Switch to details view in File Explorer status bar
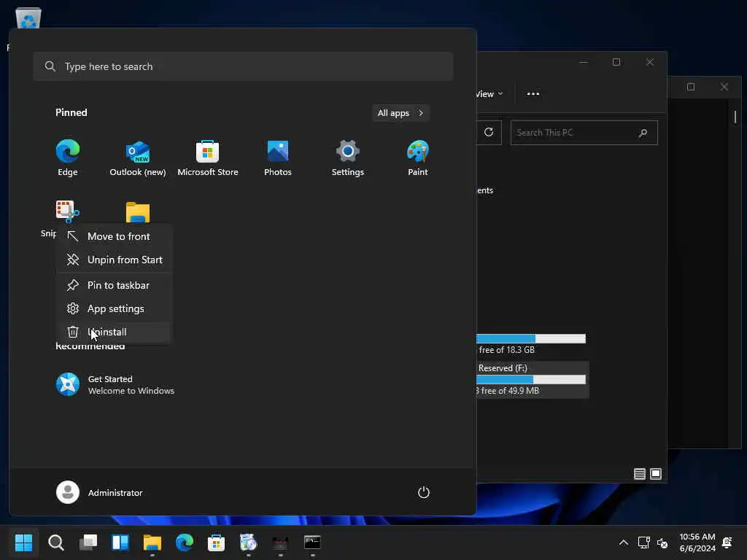The width and height of the screenshot is (747, 560). click(639, 474)
